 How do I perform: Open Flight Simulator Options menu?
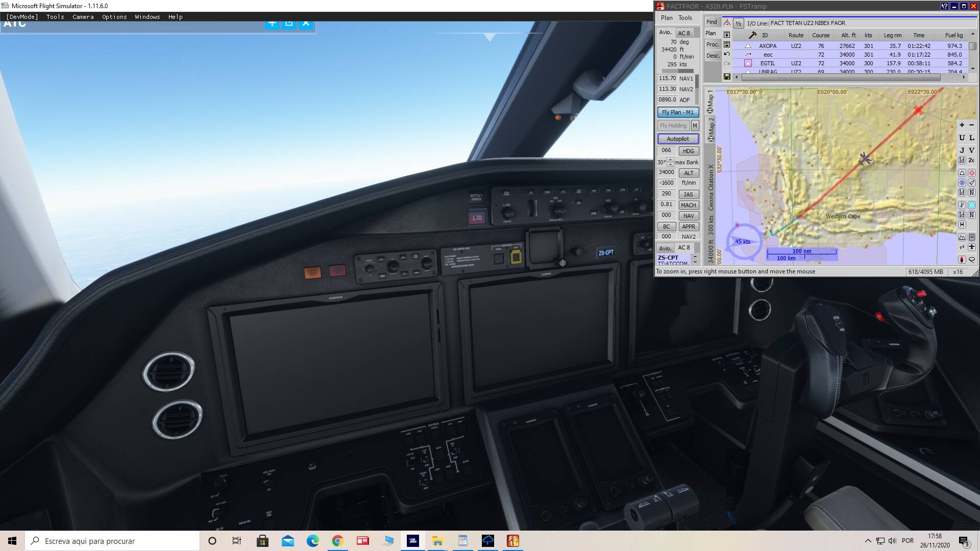coord(114,17)
